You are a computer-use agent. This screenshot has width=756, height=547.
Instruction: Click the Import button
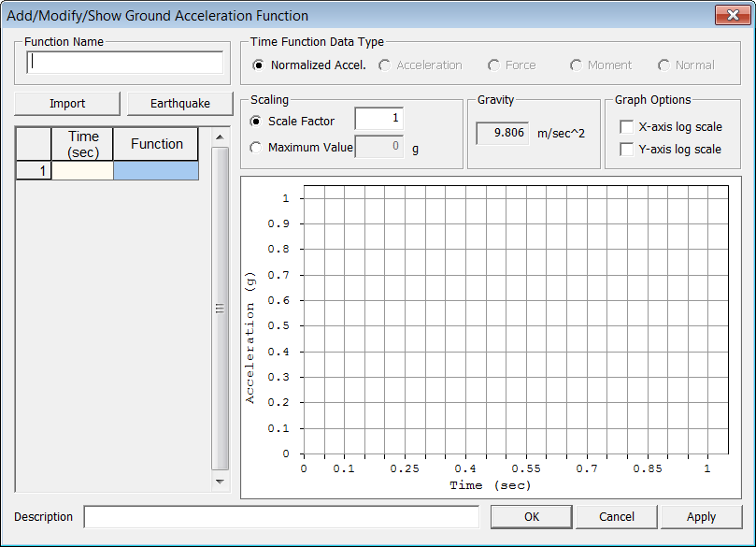click(x=66, y=103)
